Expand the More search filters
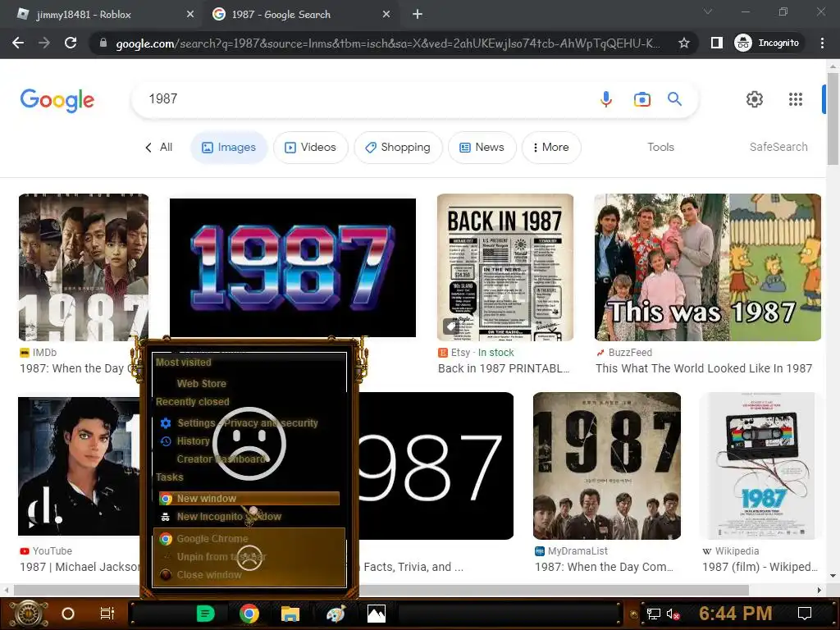This screenshot has width=840, height=630. [x=551, y=148]
